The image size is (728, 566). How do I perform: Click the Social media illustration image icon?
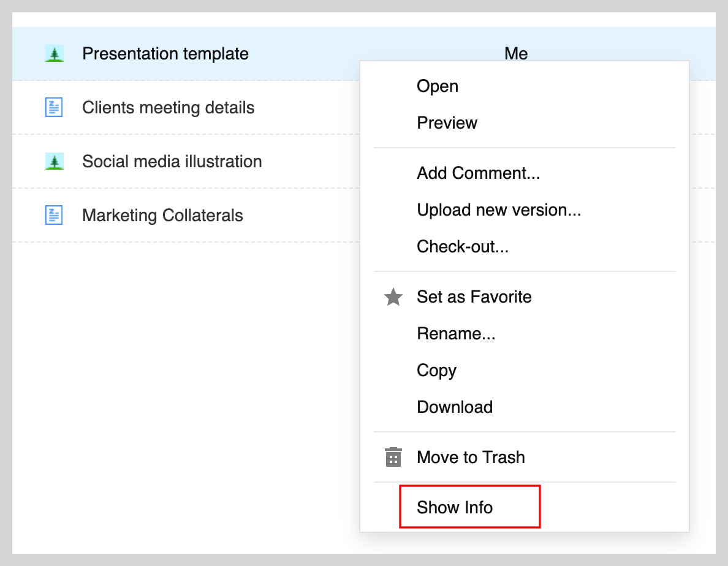coord(55,162)
